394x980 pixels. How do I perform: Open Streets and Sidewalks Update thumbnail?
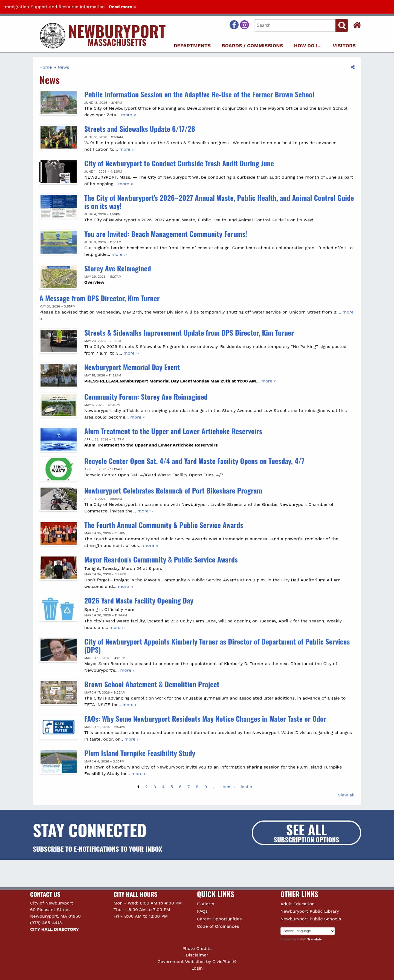click(59, 137)
